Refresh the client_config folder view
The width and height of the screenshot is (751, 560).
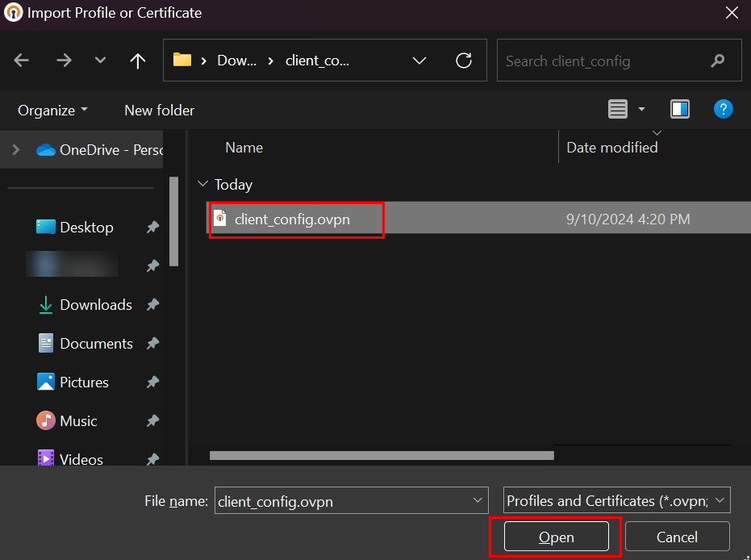[x=464, y=61]
